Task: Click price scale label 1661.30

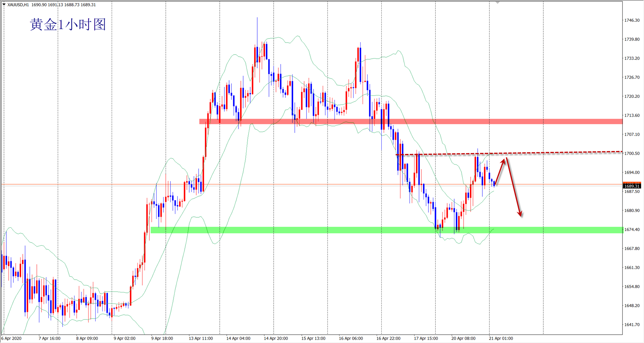Action: (632, 268)
